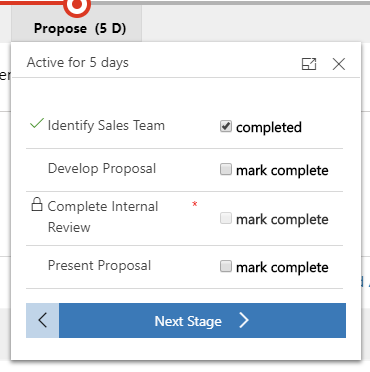This screenshot has width=370, height=372.
Task: Toggle Complete Internal Review mark complete checkbox
Action: tap(226, 218)
